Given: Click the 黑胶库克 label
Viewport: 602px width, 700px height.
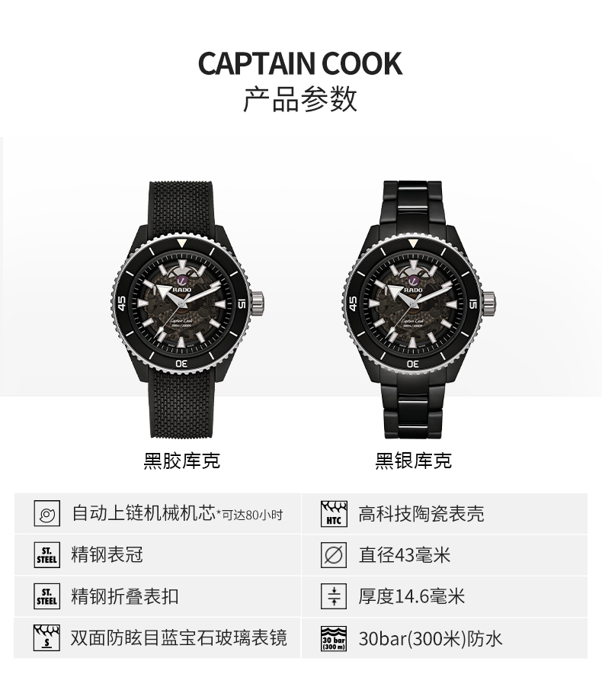Looking at the screenshot, I should point(181,461).
